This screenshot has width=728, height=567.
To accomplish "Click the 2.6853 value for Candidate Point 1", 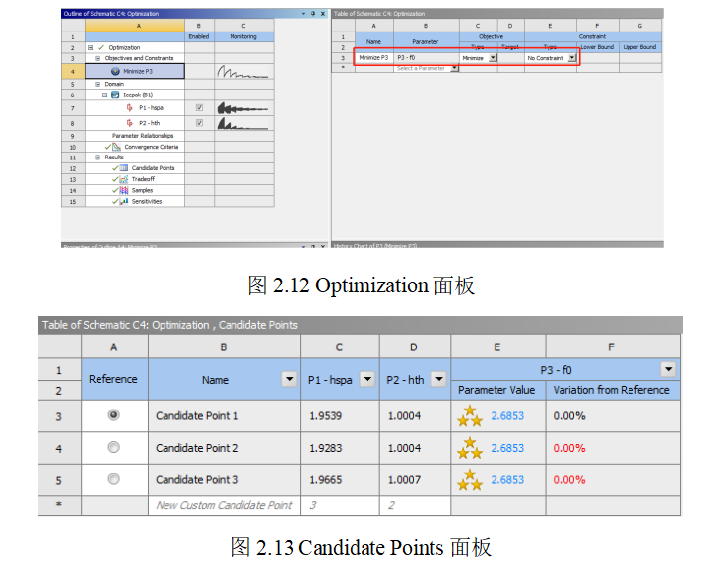I will 507,416.
